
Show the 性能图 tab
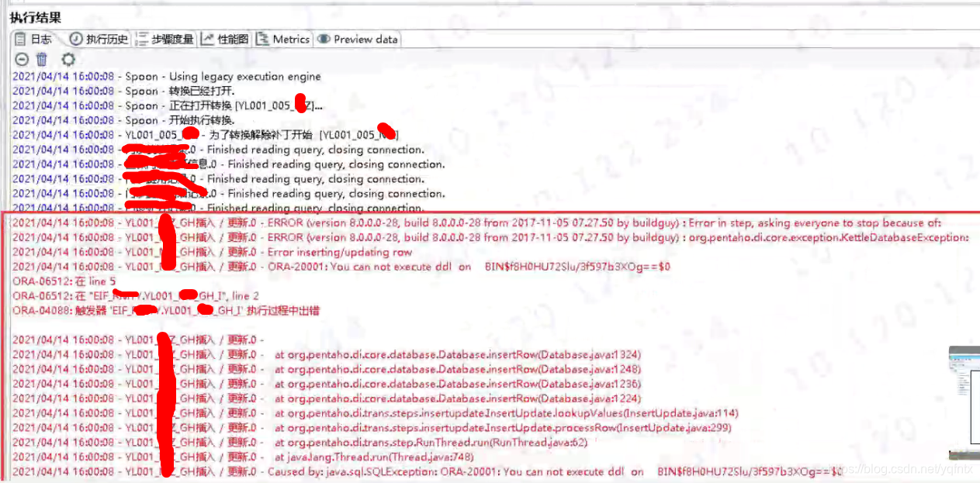coord(225,40)
